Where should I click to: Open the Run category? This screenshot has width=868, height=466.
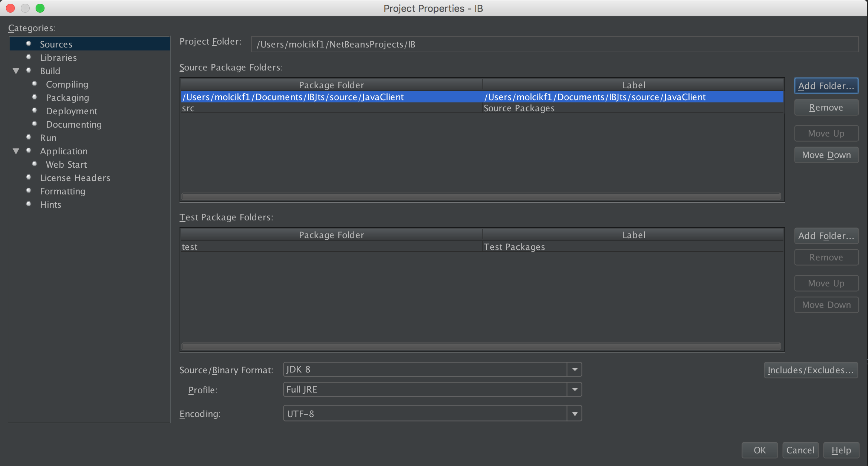(x=48, y=138)
